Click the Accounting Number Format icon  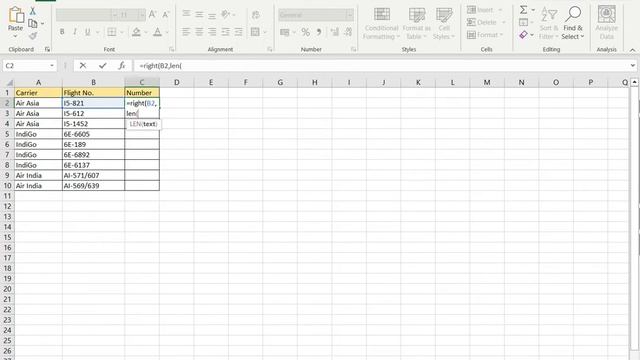pos(285,32)
